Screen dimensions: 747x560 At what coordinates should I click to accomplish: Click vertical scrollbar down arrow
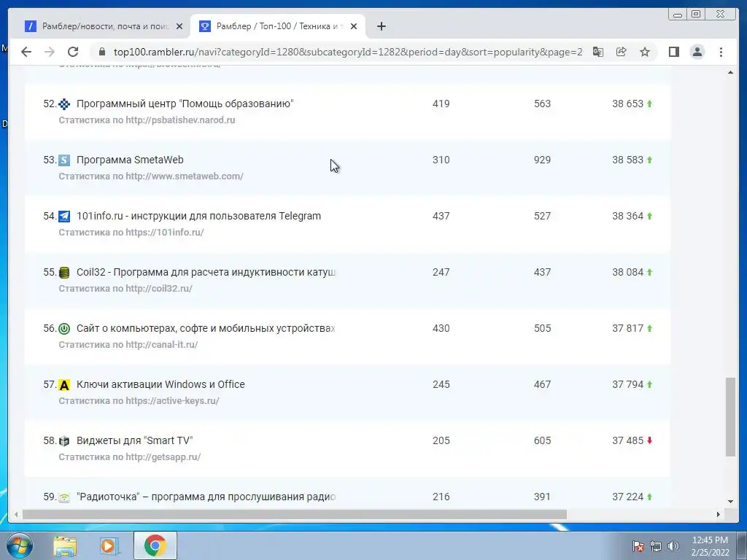(x=730, y=502)
